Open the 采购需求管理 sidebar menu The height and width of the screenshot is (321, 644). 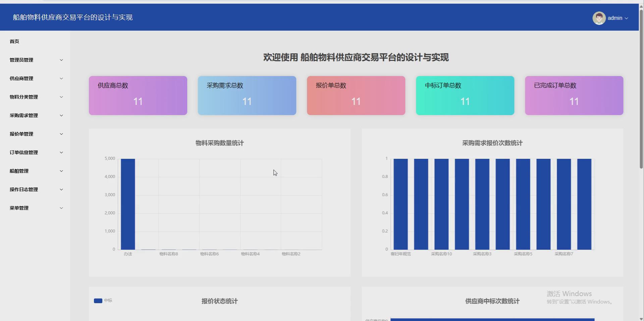[35, 115]
